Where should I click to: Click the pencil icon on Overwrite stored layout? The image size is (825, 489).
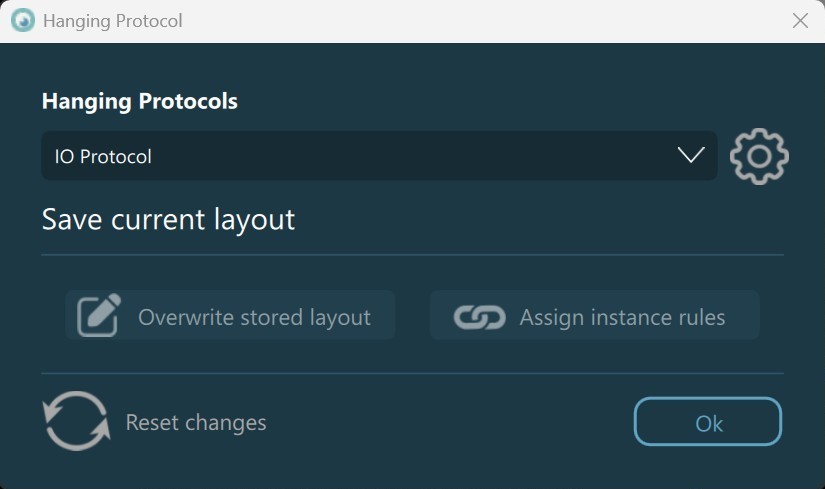click(99, 316)
